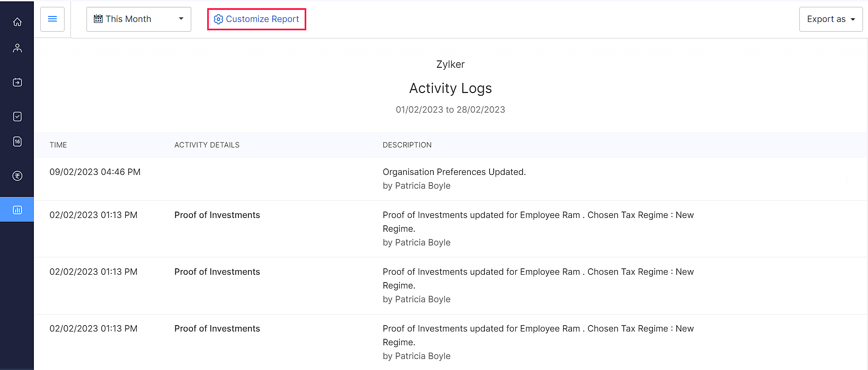This screenshot has height=370, width=868.
Task: Click the DESCRIPTION column header
Action: [407, 145]
